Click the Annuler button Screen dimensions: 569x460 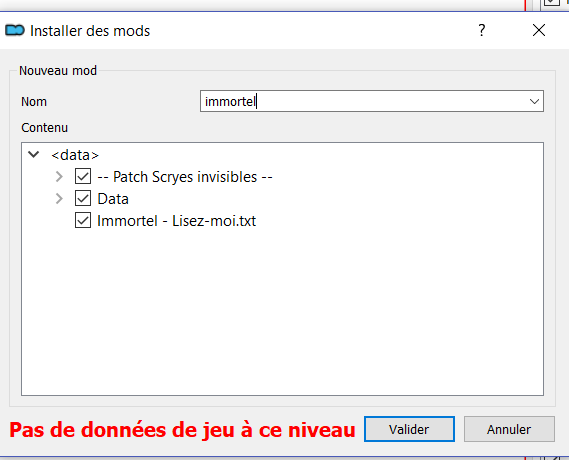tap(509, 429)
